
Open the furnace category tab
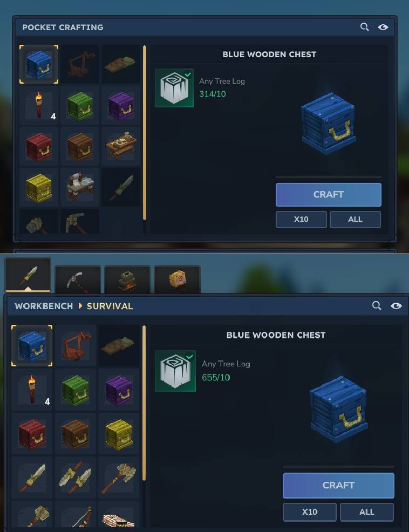pos(127,279)
